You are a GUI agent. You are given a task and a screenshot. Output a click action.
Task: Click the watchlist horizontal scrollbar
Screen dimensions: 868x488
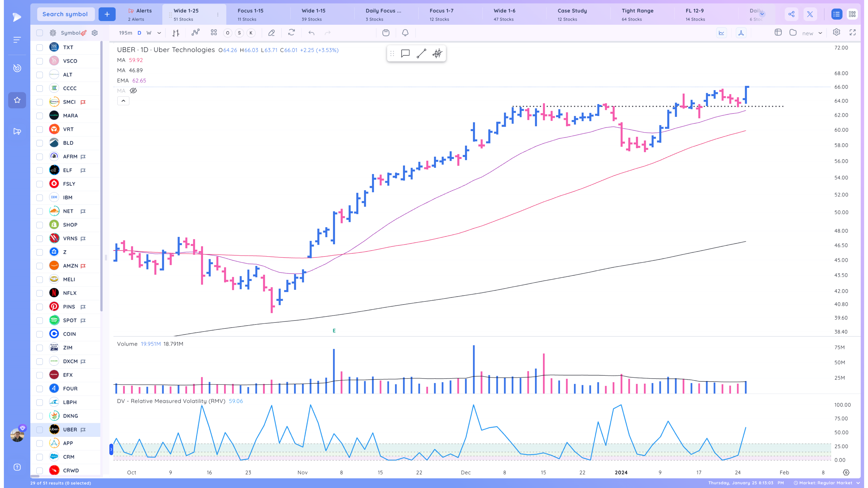click(35, 476)
